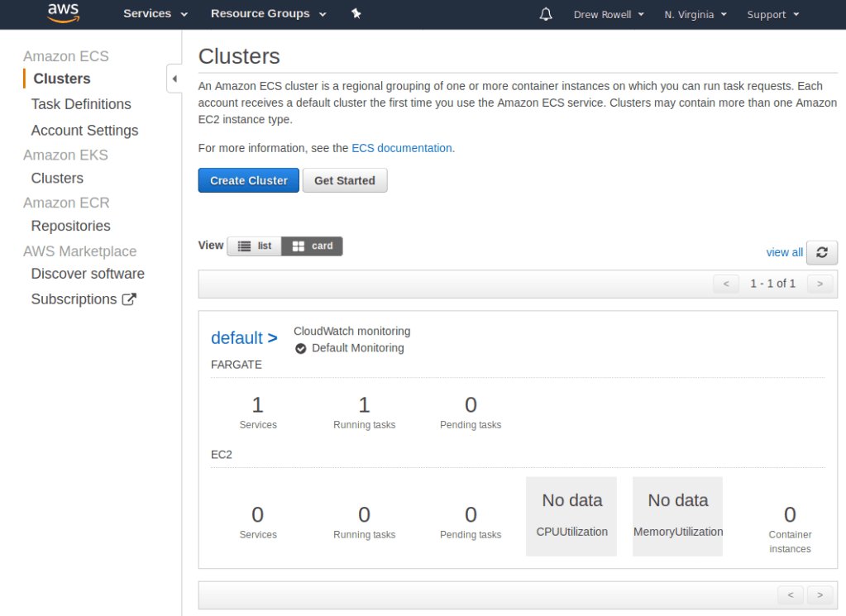Open the default cluster details
This screenshot has width=846, height=616.
click(243, 337)
